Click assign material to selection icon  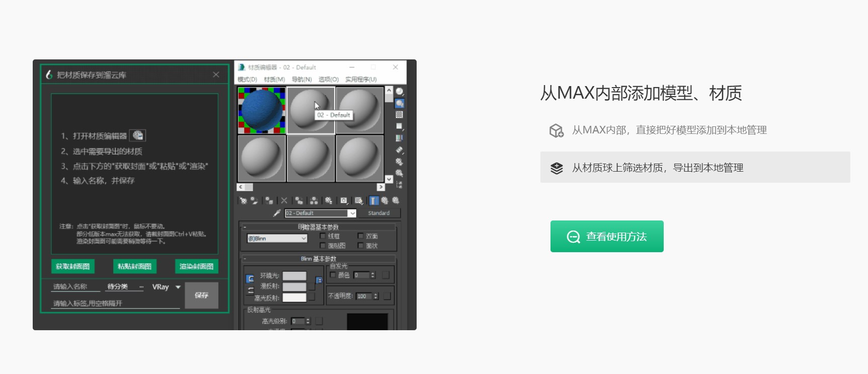coord(269,200)
